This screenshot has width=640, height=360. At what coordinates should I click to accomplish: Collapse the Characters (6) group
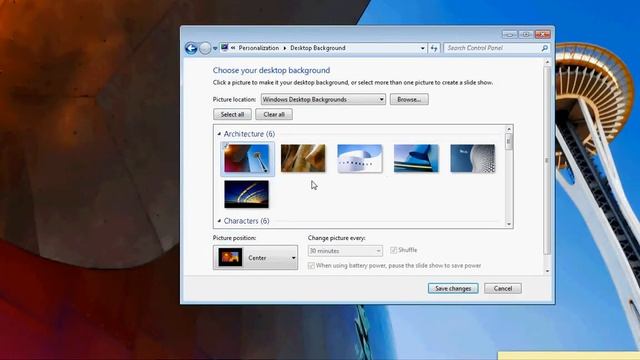pos(219,221)
